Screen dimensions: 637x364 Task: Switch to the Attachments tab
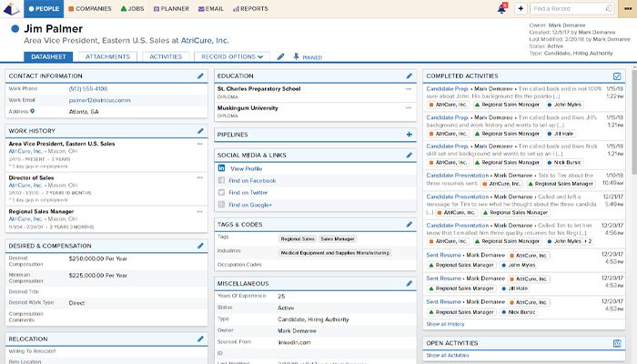(x=106, y=56)
